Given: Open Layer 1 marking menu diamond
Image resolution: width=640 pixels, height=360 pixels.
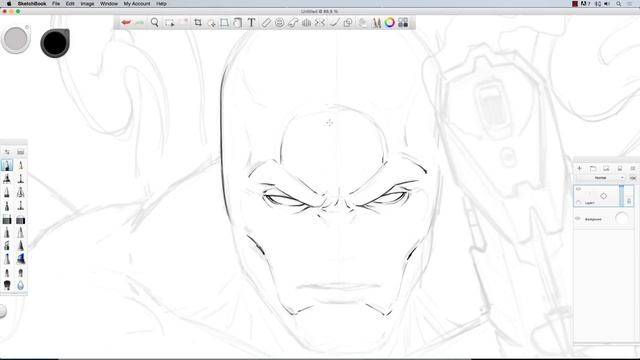Looking at the screenshot, I should pos(603,196).
